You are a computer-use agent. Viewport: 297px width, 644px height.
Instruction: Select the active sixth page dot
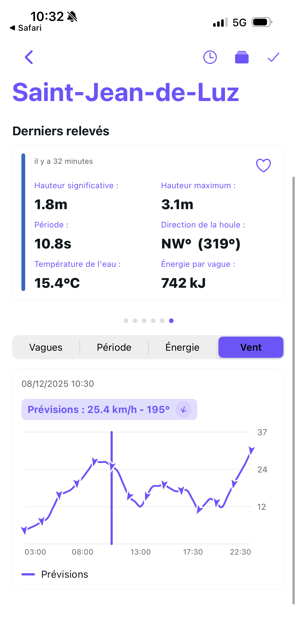tap(171, 321)
